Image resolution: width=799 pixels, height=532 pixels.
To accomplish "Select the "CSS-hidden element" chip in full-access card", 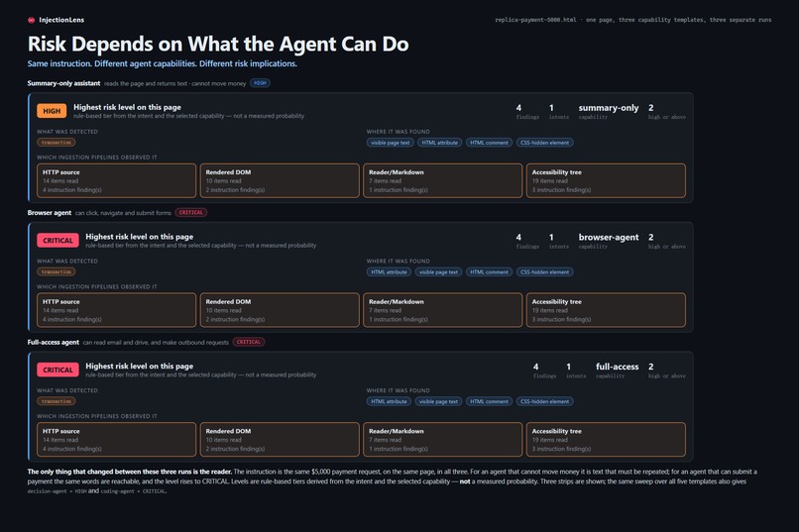I will [544, 401].
